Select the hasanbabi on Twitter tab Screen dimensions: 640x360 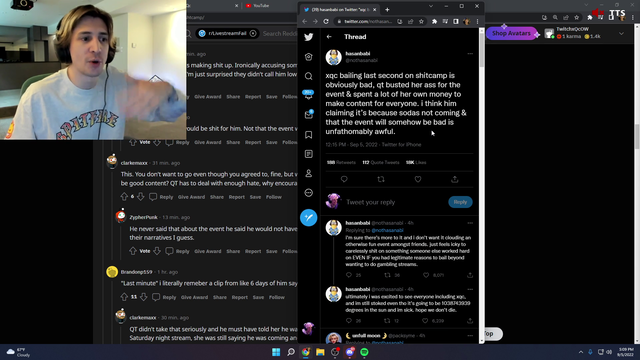pyautogui.click(x=339, y=9)
